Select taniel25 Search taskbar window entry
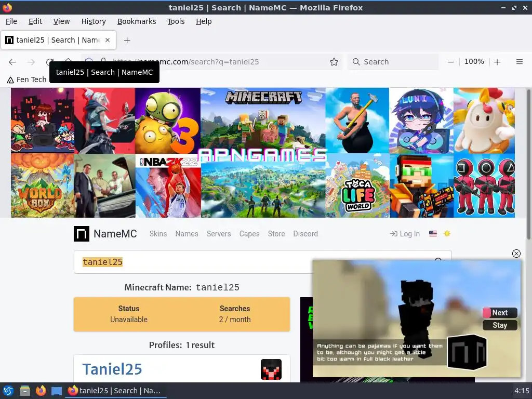 [115, 391]
